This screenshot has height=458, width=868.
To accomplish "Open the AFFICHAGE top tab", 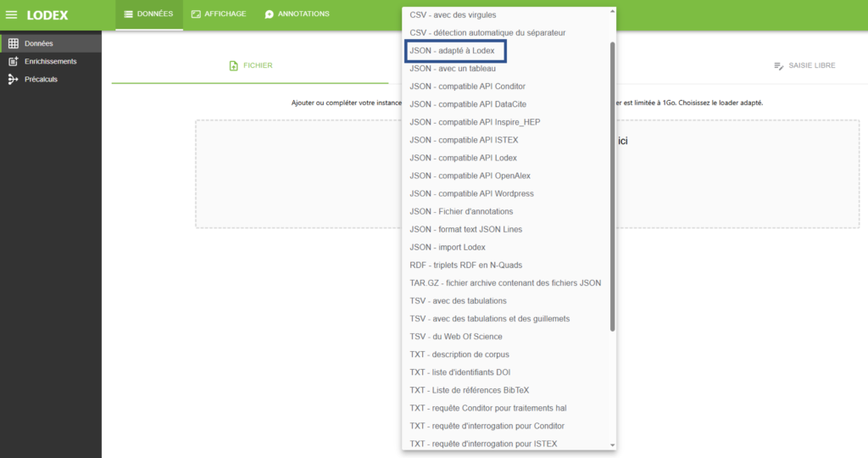I will [x=219, y=14].
